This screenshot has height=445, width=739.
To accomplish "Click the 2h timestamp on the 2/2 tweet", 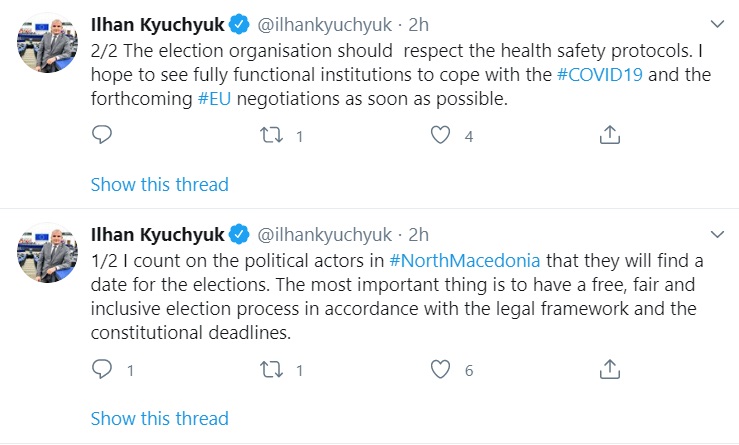I will click(418, 21).
